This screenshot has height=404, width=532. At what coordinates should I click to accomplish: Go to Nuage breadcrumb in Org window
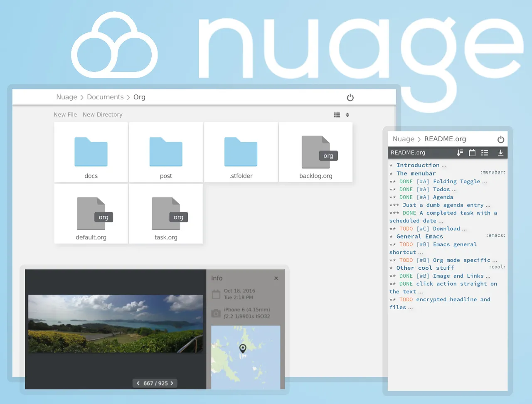click(67, 97)
